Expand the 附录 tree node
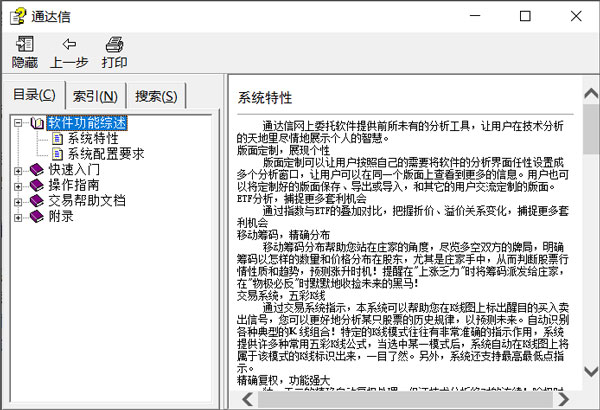Image resolution: width=600 pixels, height=410 pixels. (x=18, y=217)
